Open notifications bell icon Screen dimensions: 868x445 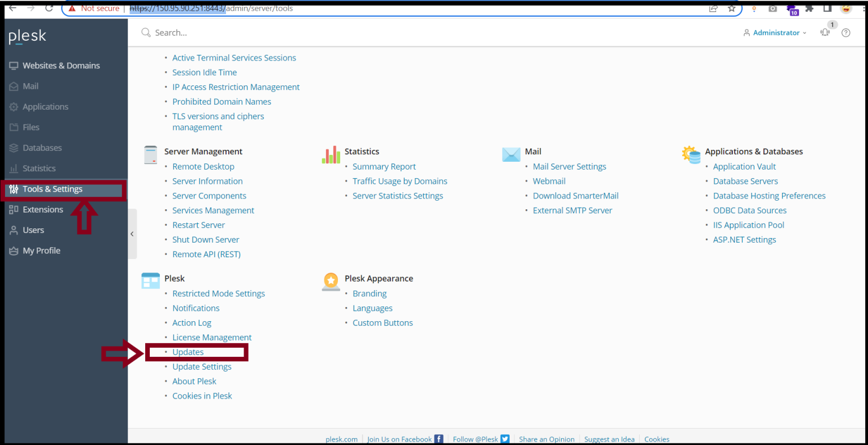click(x=825, y=32)
